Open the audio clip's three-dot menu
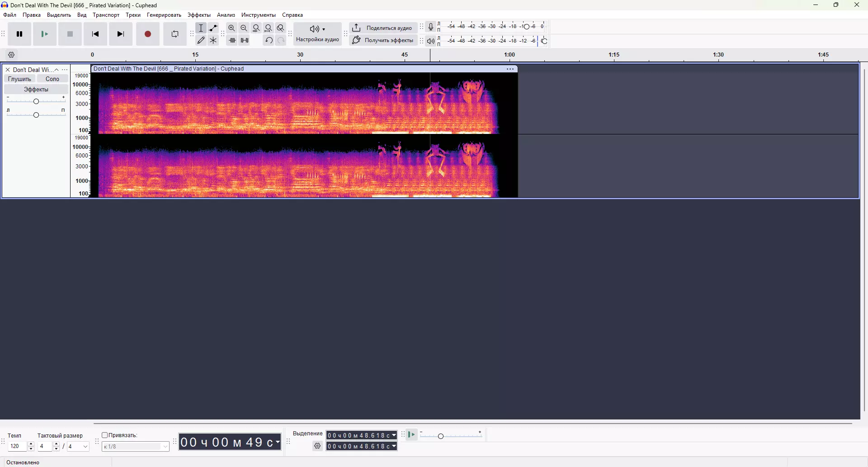The width and height of the screenshot is (868, 467). (x=510, y=69)
